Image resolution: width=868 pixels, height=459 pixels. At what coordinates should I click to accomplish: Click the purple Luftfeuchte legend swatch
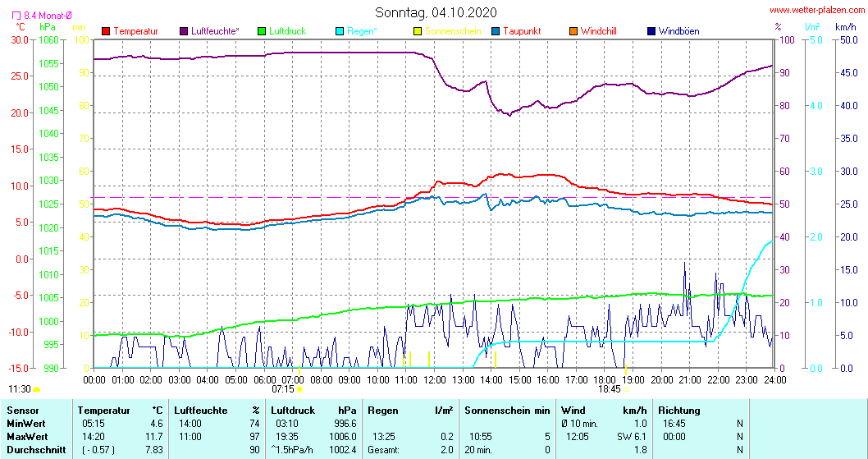click(184, 31)
